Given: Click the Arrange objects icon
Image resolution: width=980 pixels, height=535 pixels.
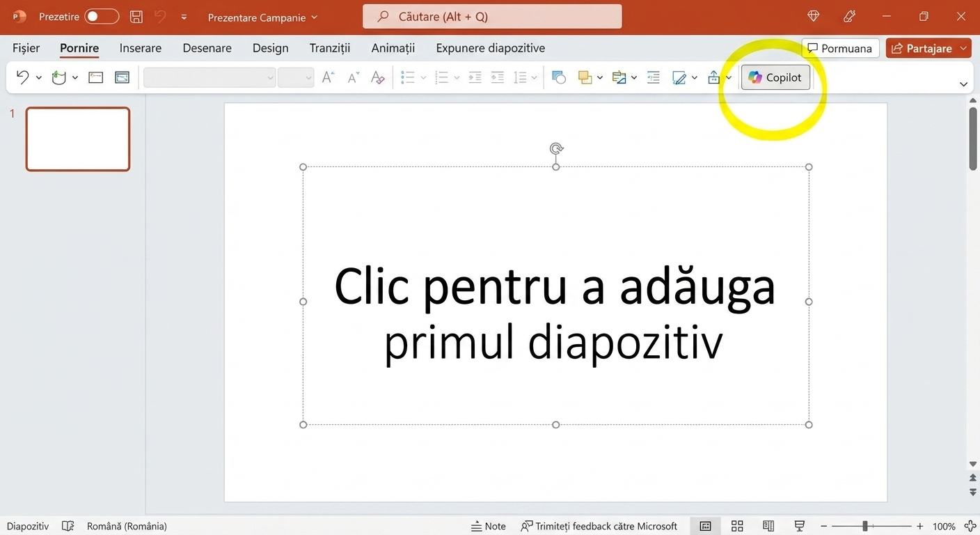Looking at the screenshot, I should [585, 77].
